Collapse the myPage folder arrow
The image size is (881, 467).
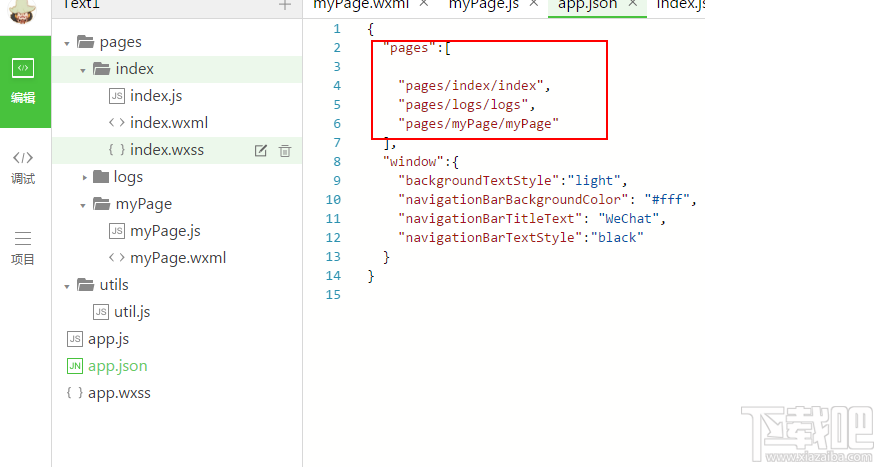83,206
